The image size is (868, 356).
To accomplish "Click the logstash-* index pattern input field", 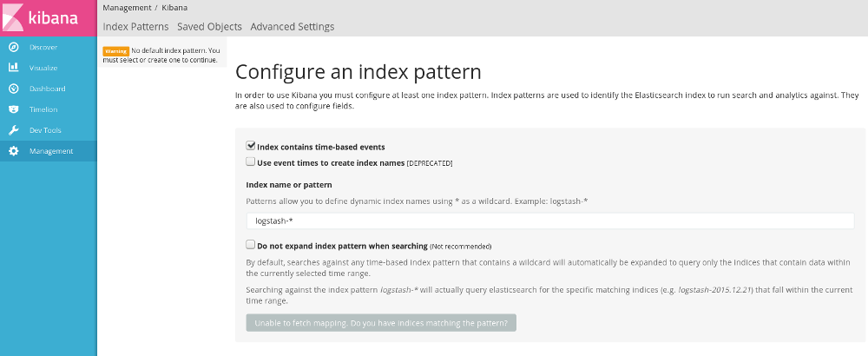I will tap(550, 221).
